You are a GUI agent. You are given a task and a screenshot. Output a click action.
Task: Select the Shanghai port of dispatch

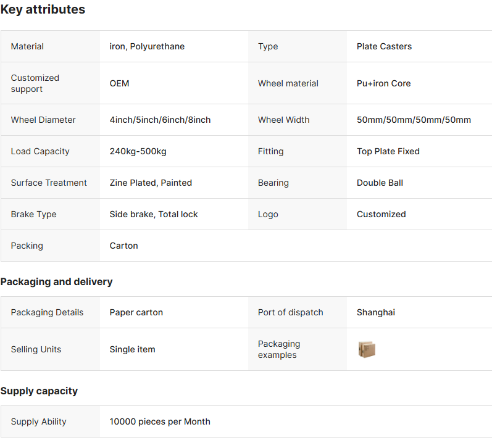(375, 313)
